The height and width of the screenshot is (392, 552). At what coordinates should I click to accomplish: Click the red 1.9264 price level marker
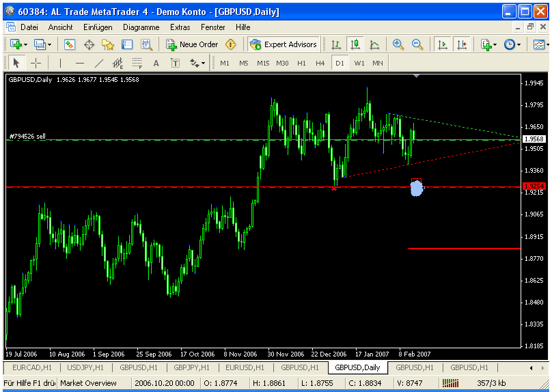533,186
